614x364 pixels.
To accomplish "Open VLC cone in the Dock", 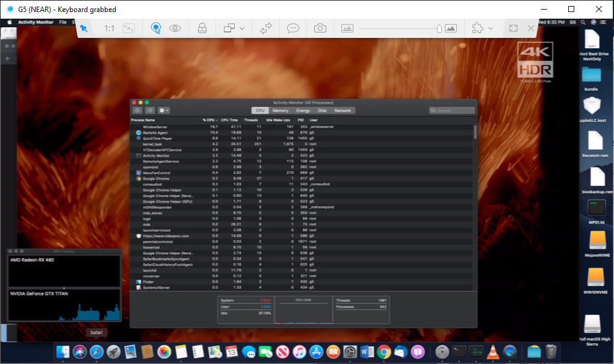I will [492, 352].
